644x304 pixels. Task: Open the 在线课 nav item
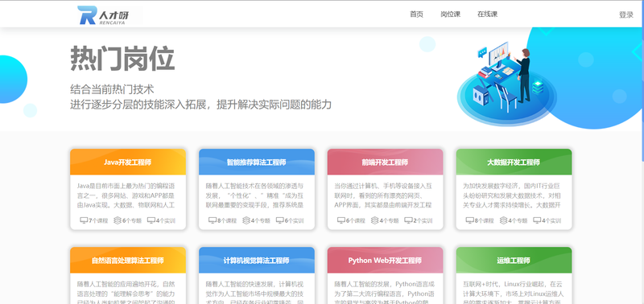pyautogui.click(x=487, y=14)
